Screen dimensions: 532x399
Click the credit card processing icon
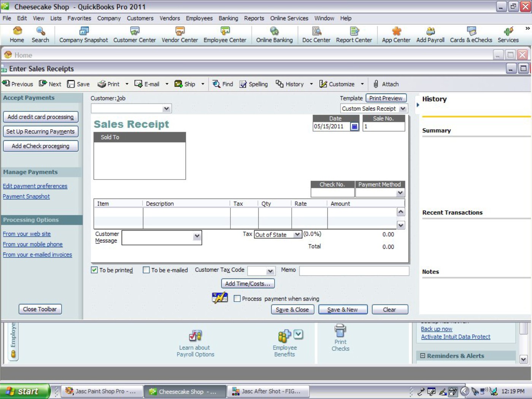pos(220,297)
